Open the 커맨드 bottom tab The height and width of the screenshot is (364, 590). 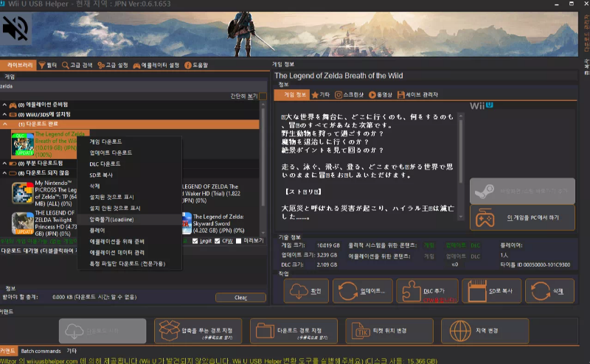click(x=8, y=351)
